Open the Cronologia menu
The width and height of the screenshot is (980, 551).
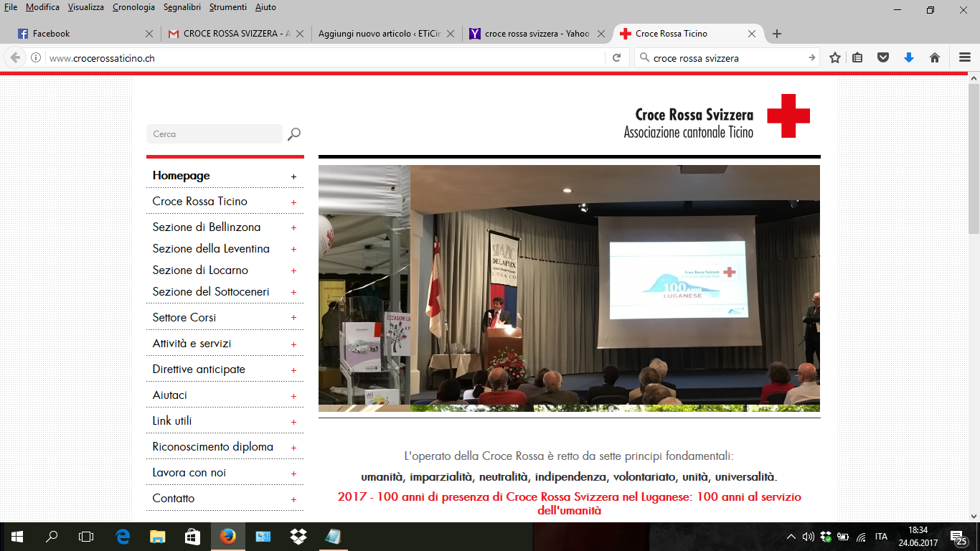point(133,7)
